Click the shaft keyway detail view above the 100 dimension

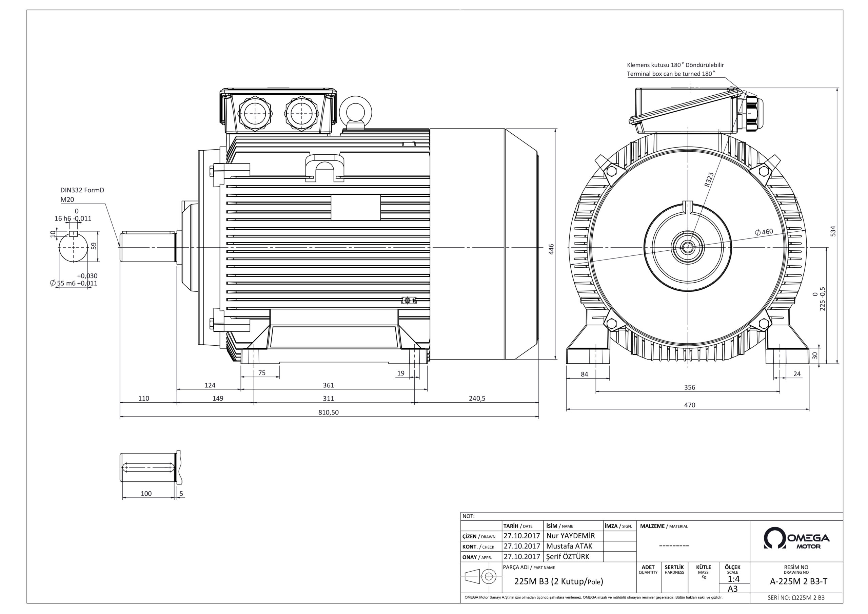point(151,467)
